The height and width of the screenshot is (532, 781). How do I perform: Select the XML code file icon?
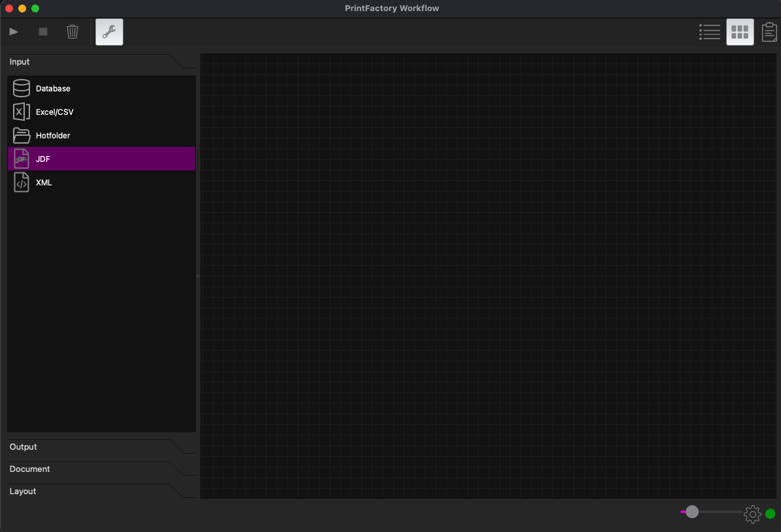click(x=22, y=182)
